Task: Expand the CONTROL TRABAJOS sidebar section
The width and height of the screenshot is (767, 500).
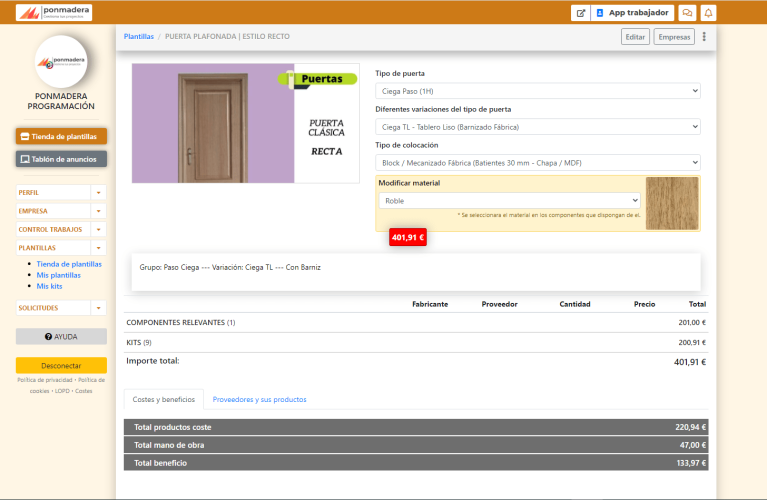Action: tap(61, 229)
